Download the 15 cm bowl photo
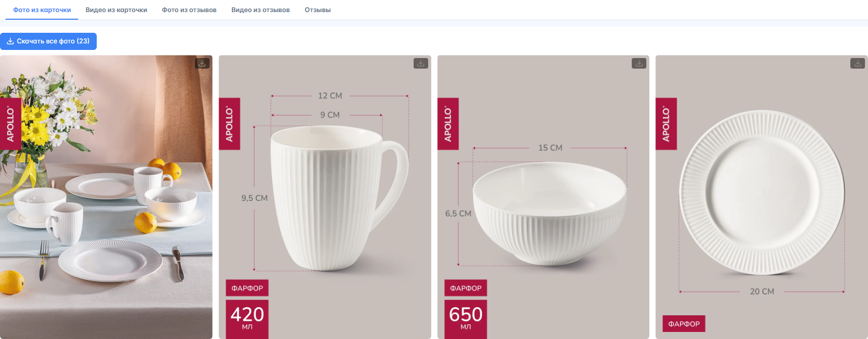868x339 pixels. click(639, 63)
